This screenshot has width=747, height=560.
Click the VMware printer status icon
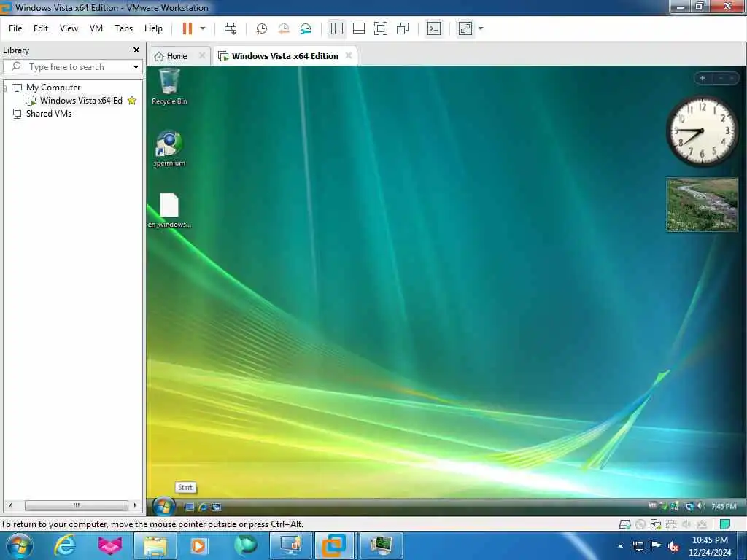671,524
